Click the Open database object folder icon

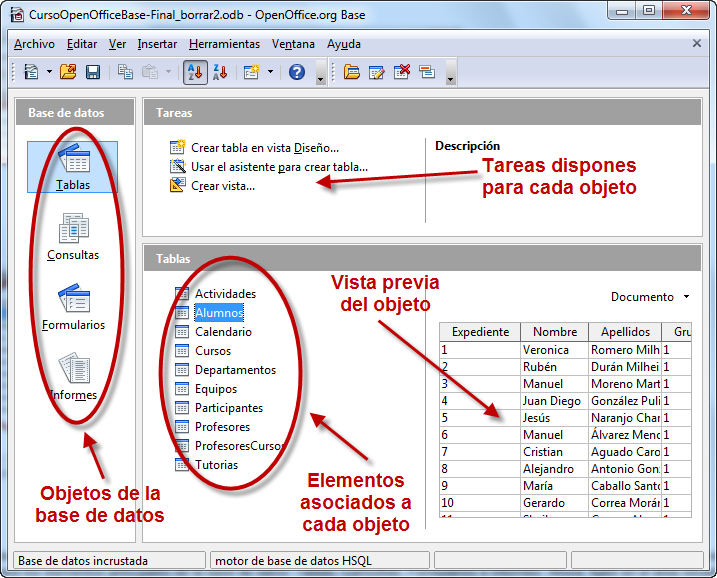tap(352, 72)
